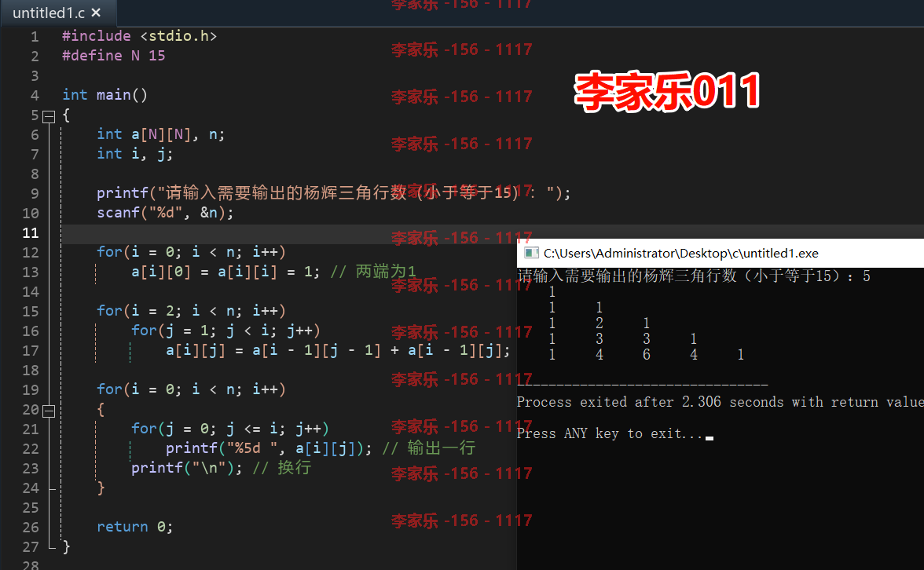924x570 pixels.
Task: Click the Process exited after 2.306 seconds line
Action: 720,402
